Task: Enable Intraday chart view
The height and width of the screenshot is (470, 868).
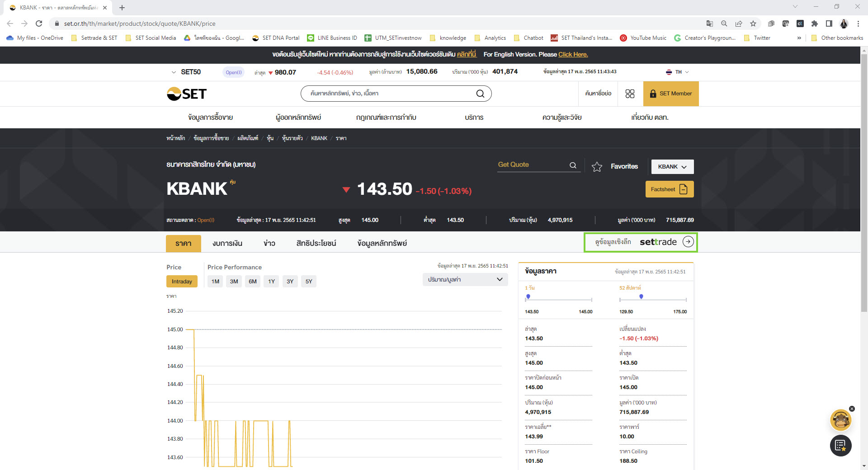Action: (x=182, y=281)
